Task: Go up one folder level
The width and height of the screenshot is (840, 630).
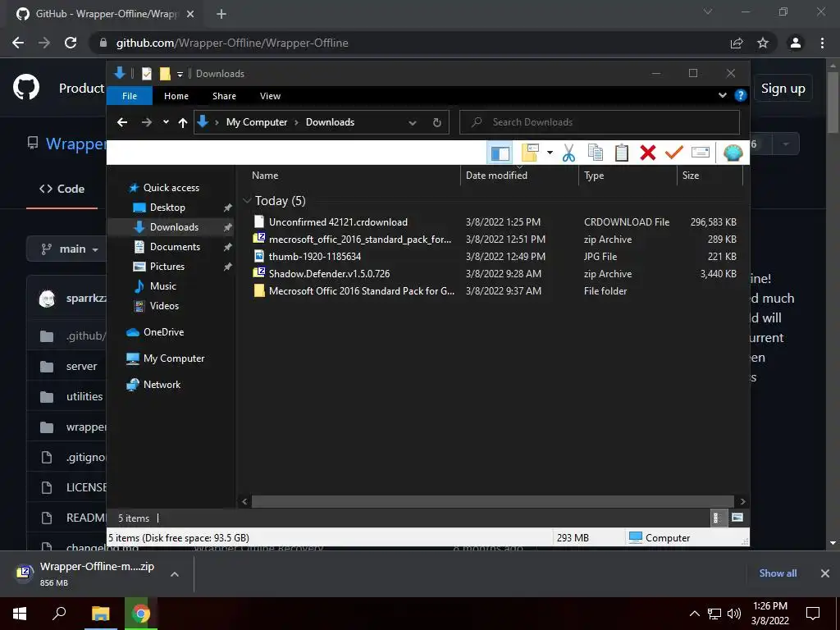Action: click(183, 123)
